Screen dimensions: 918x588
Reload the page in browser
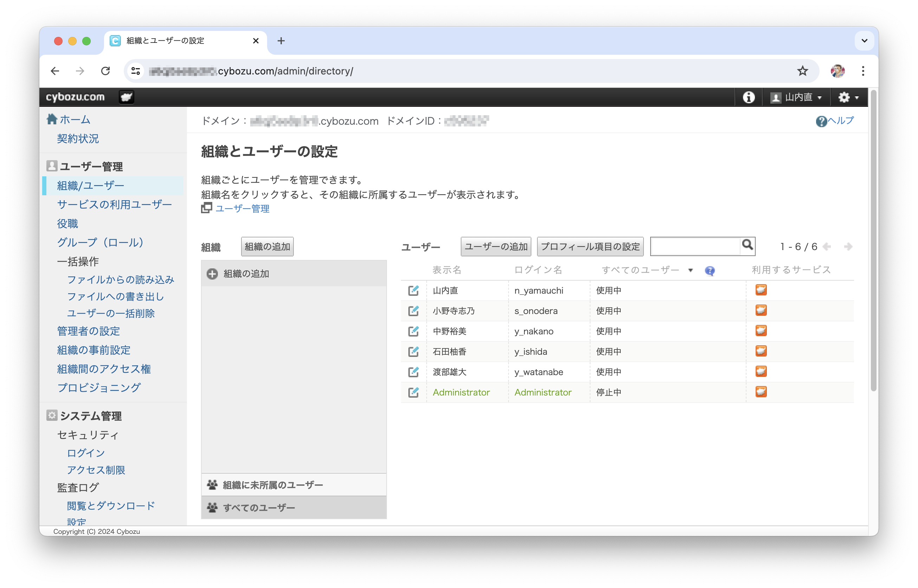105,71
